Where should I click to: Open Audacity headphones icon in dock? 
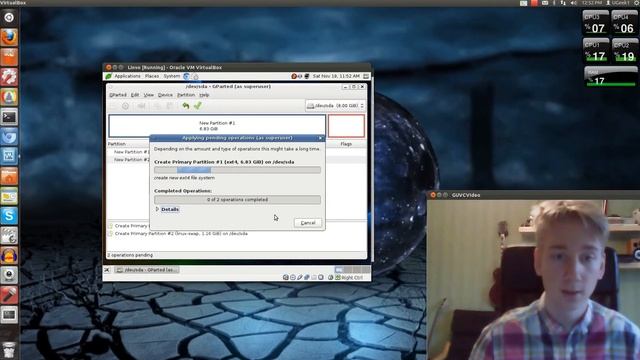(9, 256)
